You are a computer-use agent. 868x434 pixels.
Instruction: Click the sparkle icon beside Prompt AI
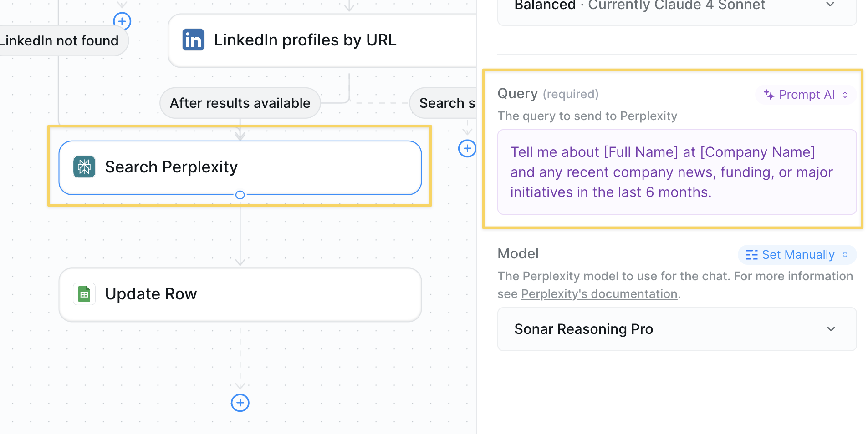tap(769, 95)
